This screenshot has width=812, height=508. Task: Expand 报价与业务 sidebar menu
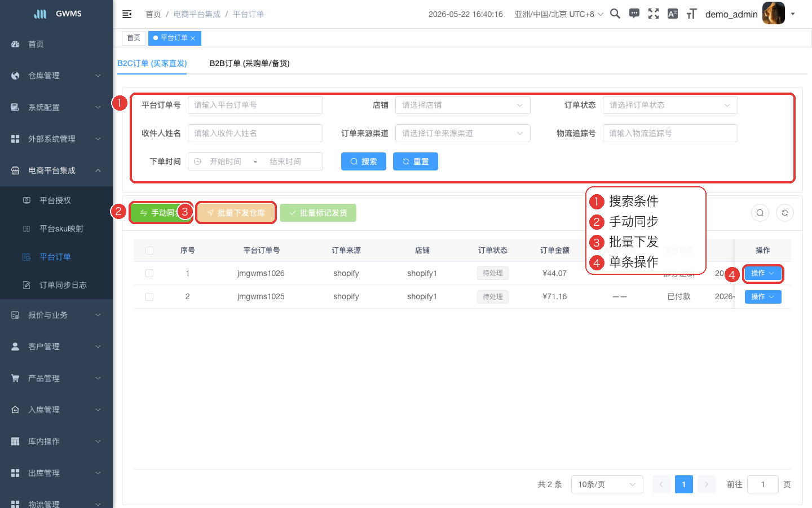(56, 315)
